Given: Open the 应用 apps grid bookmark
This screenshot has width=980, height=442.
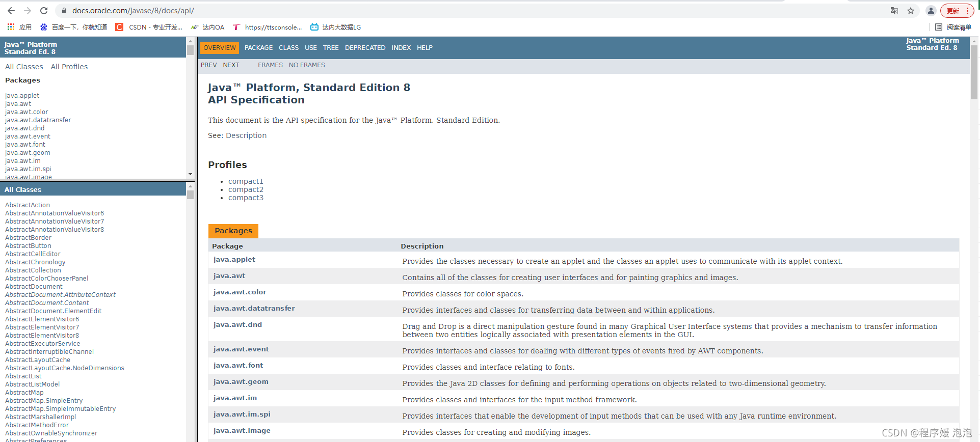Looking at the screenshot, I should (x=19, y=27).
